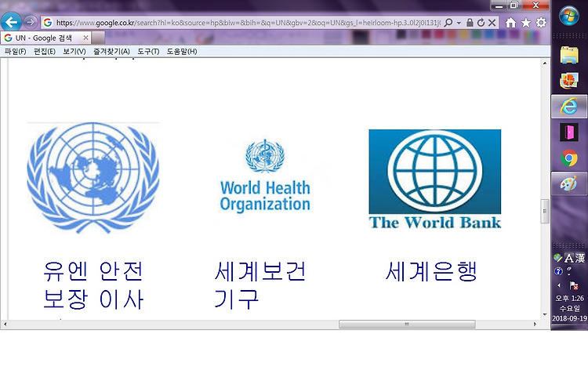Click the browser Forward arrow button

31,22
